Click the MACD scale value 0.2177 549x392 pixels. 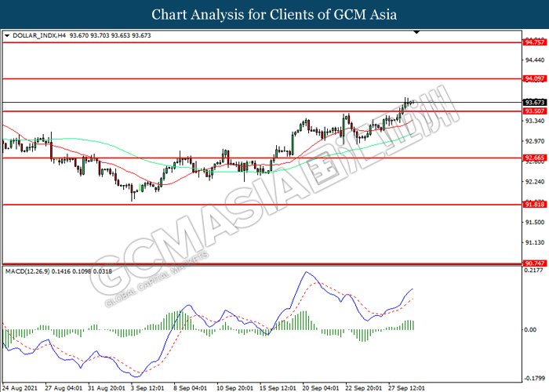pyautogui.click(x=533, y=270)
